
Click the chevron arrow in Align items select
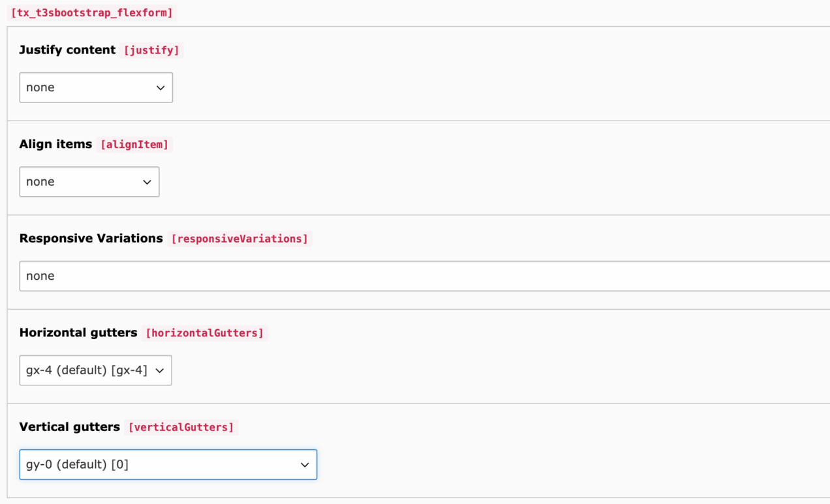tap(147, 183)
